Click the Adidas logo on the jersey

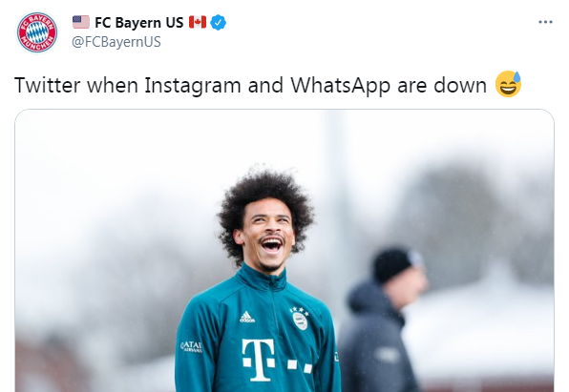pos(246,317)
